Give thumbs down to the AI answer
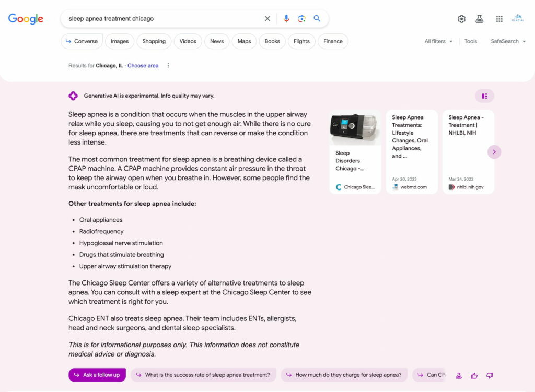The image size is (535, 392). tap(490, 376)
